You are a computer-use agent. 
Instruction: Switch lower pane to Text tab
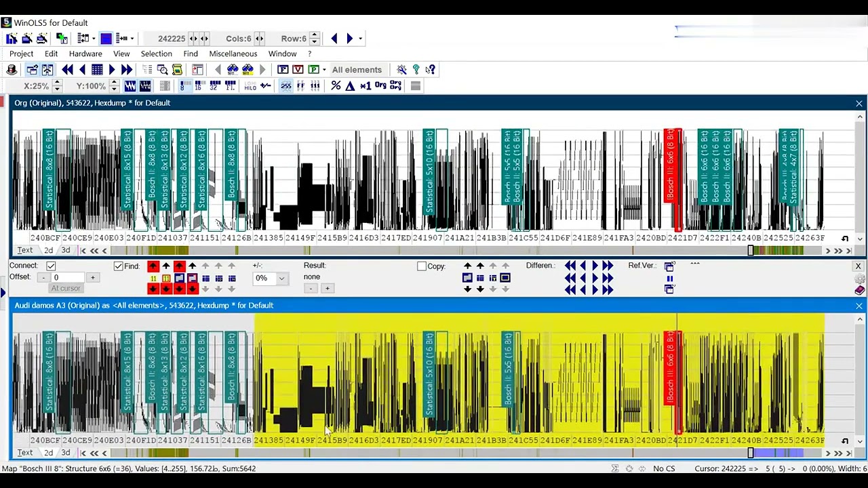tap(24, 453)
